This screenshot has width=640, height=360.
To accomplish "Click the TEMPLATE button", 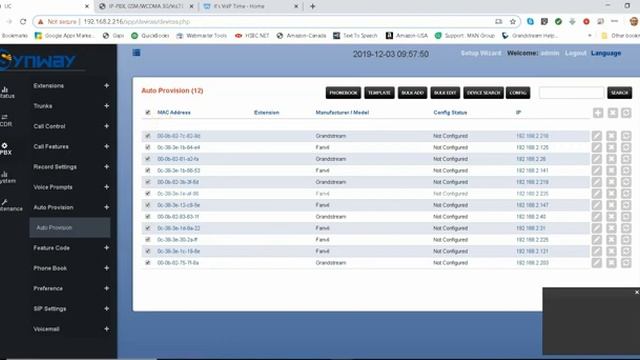I will point(379,93).
